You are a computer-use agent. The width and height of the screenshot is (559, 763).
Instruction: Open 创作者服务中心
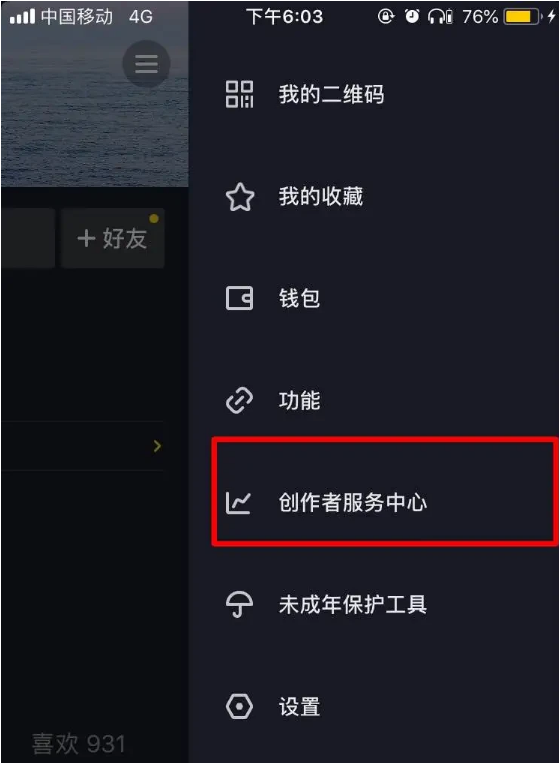384,491
